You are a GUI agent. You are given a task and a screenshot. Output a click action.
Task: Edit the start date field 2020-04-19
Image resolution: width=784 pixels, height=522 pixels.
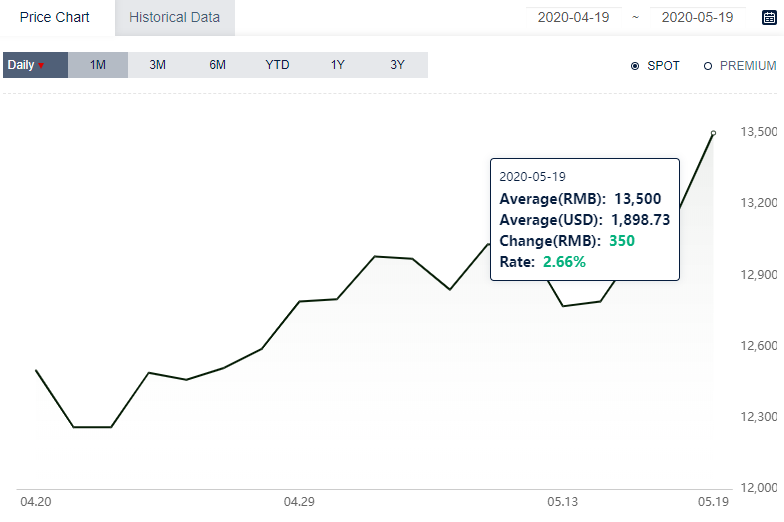tap(574, 18)
